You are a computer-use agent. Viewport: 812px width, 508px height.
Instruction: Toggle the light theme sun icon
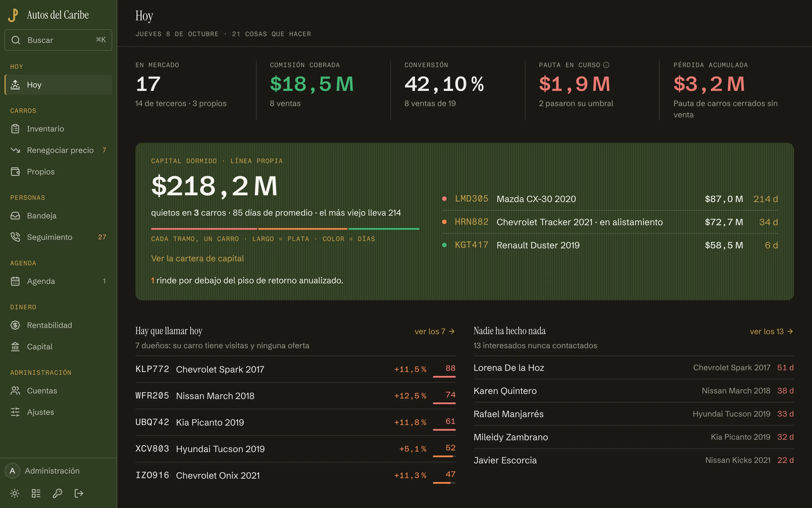tap(15, 493)
